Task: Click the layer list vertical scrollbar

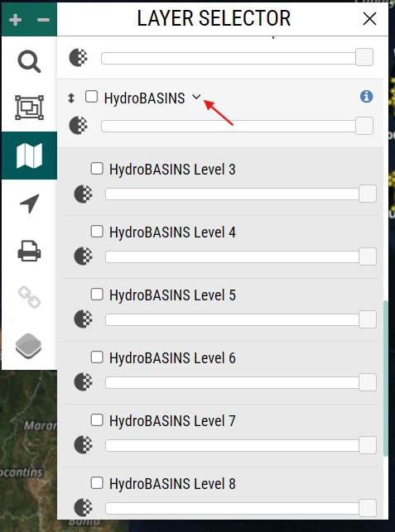Action: pos(386,378)
